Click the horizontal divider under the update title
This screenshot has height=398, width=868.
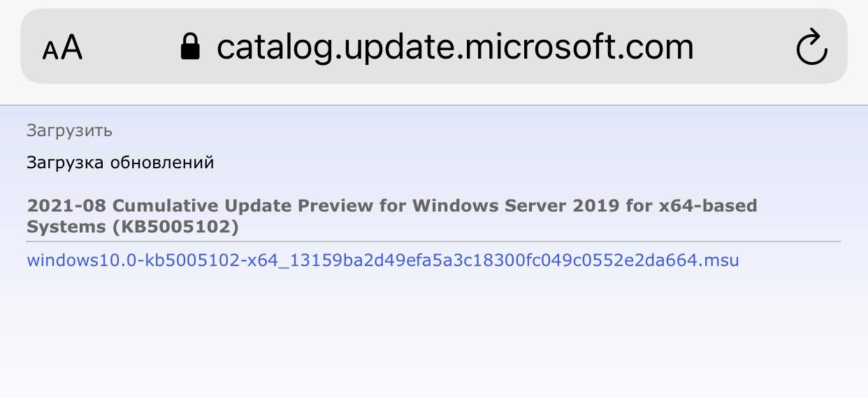433,242
